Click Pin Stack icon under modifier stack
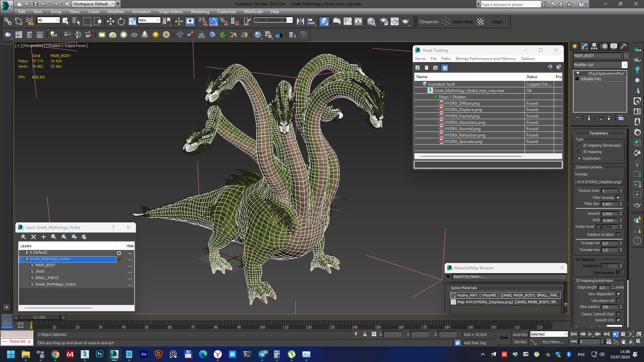The image size is (644, 362). click(577, 118)
